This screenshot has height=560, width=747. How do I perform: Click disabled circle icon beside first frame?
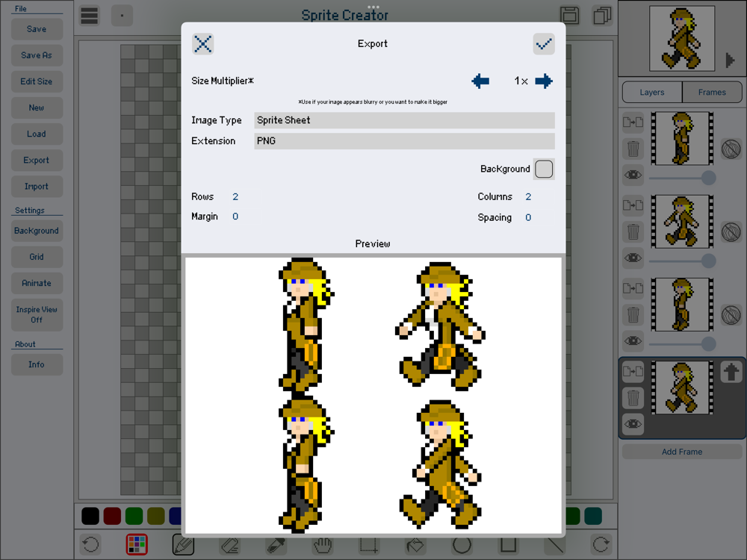click(x=731, y=149)
